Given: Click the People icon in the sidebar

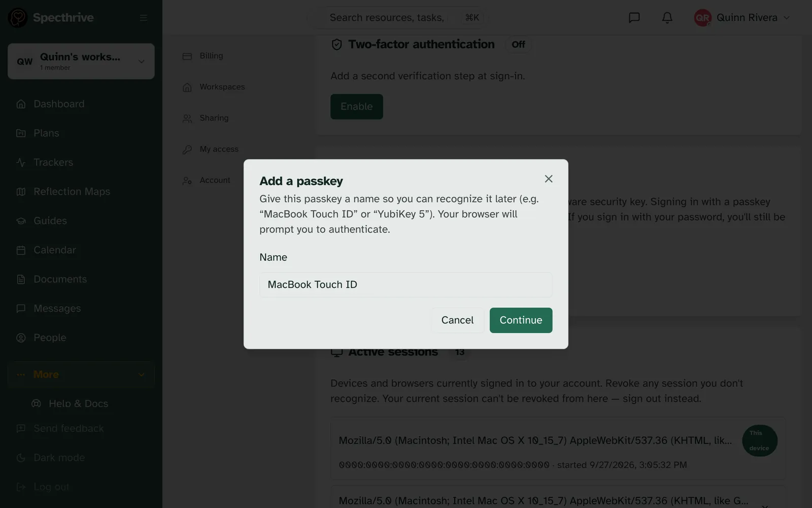Looking at the screenshot, I should point(21,338).
